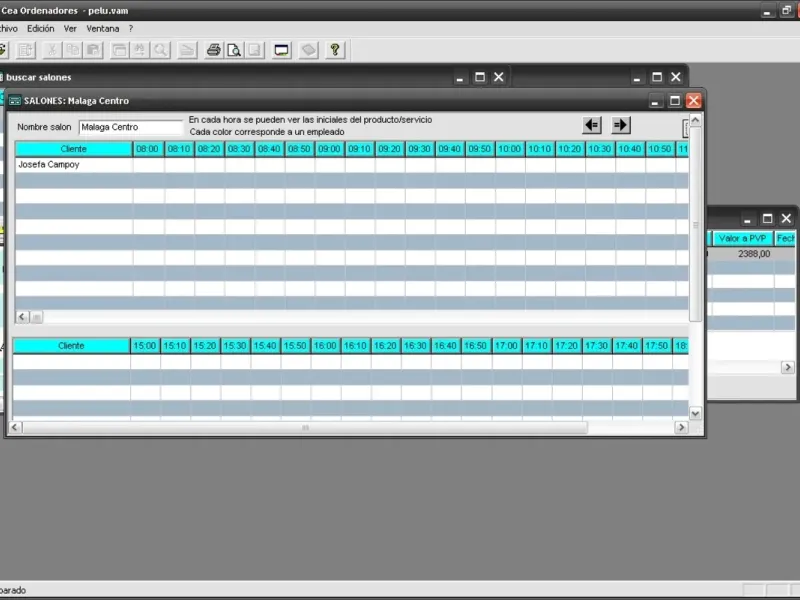Click the greyed-out toolbar icon right of the magnifier
This screenshot has width=800, height=600.
click(x=187, y=50)
